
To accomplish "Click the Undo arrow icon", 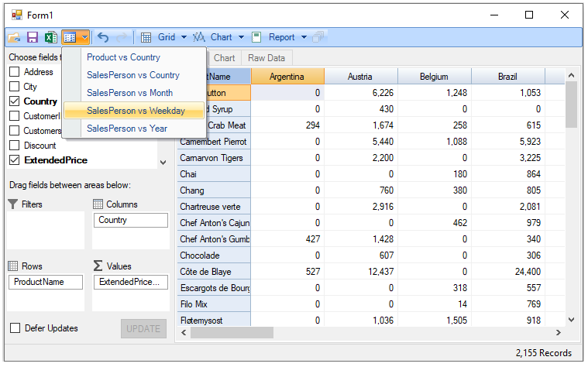I will point(103,37).
